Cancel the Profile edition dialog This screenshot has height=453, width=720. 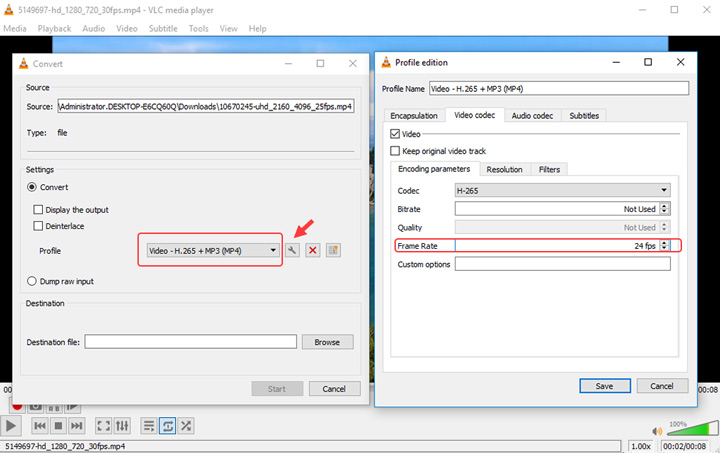tap(662, 386)
